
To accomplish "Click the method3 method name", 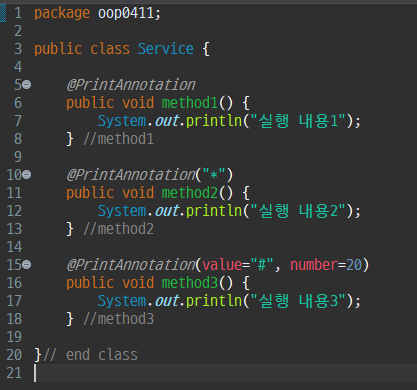I will coord(190,283).
